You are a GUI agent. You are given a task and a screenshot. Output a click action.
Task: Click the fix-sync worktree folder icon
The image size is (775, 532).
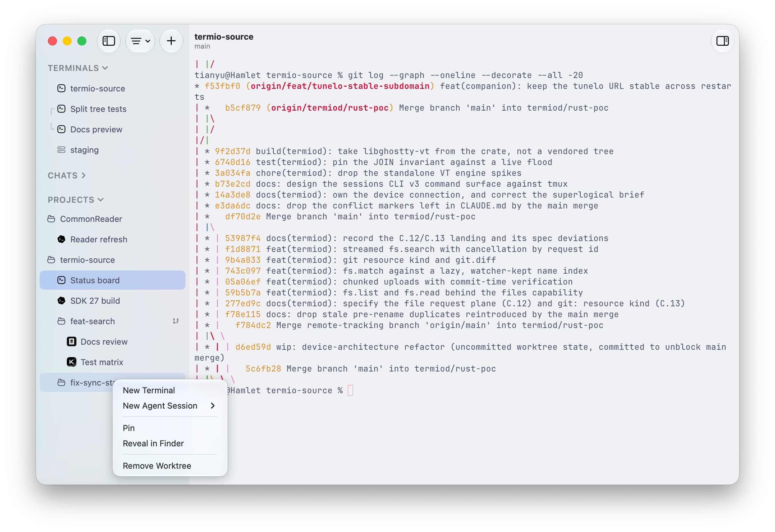click(x=61, y=382)
